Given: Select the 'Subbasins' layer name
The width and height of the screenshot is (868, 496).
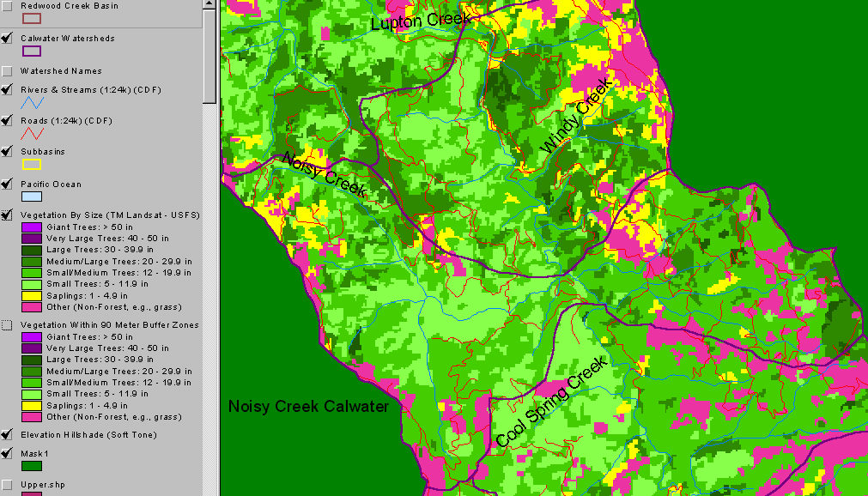Looking at the screenshot, I should (43, 152).
